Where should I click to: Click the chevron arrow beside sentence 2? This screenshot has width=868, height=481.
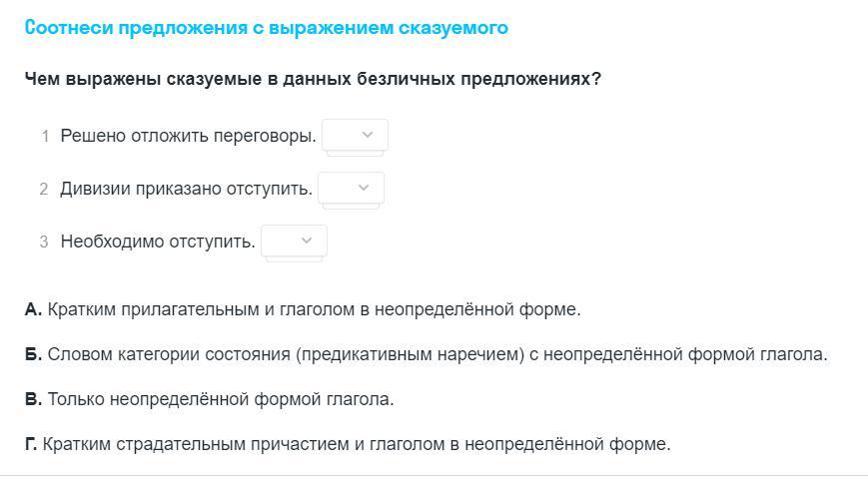pyautogui.click(x=364, y=188)
